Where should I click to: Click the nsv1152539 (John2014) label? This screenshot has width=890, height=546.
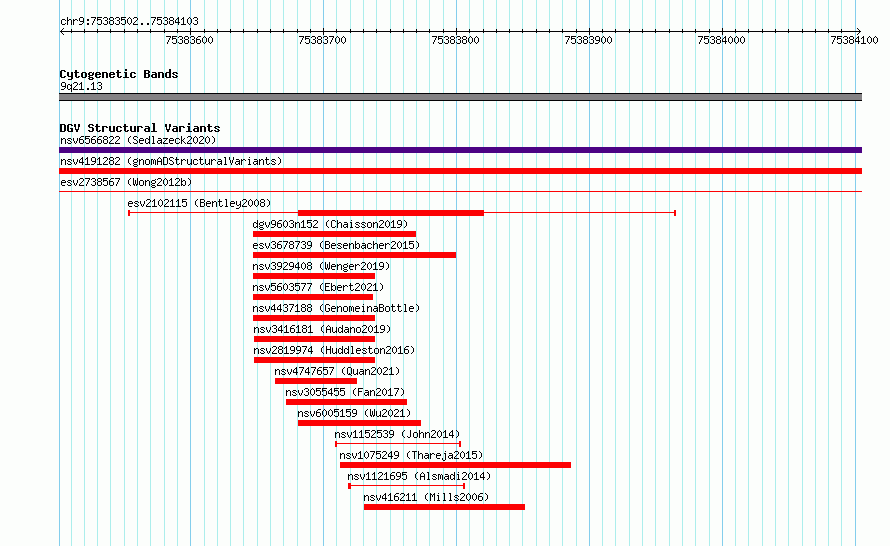click(x=397, y=434)
